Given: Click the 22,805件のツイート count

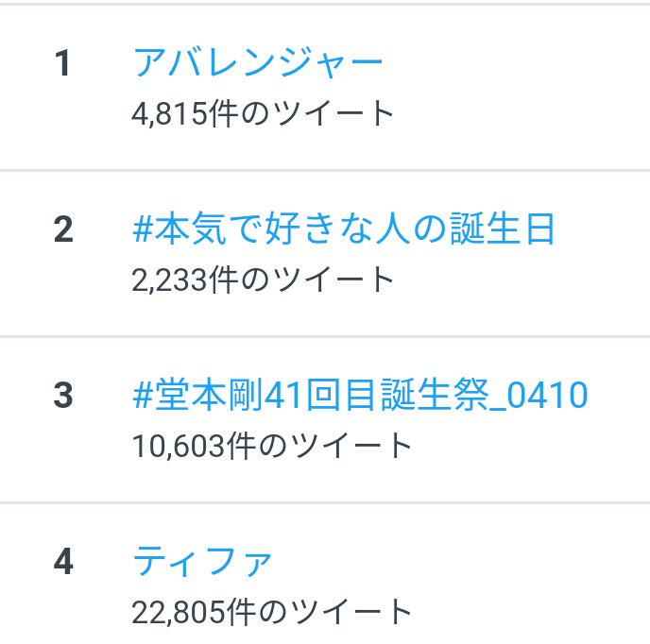Looking at the screenshot, I should click(271, 612).
